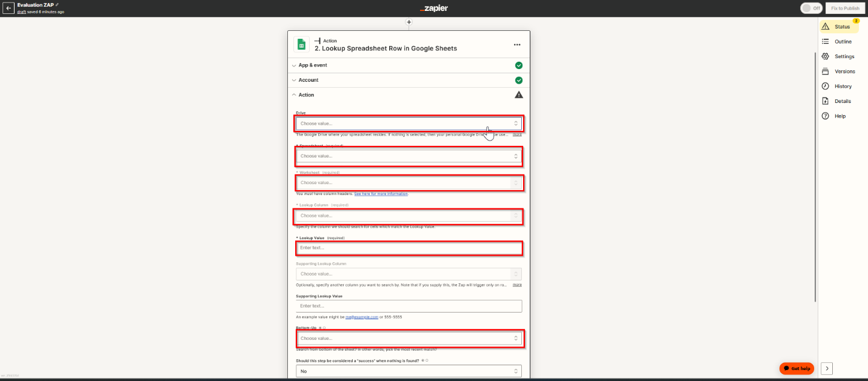
Task: Open the Bottom-Up dropdown
Action: tap(409, 339)
